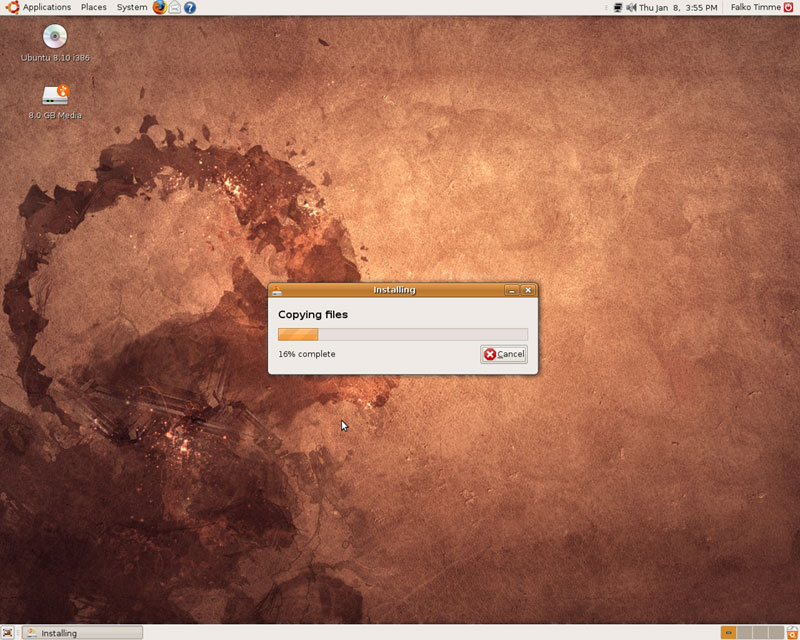Cancel the file copying installation

504,354
